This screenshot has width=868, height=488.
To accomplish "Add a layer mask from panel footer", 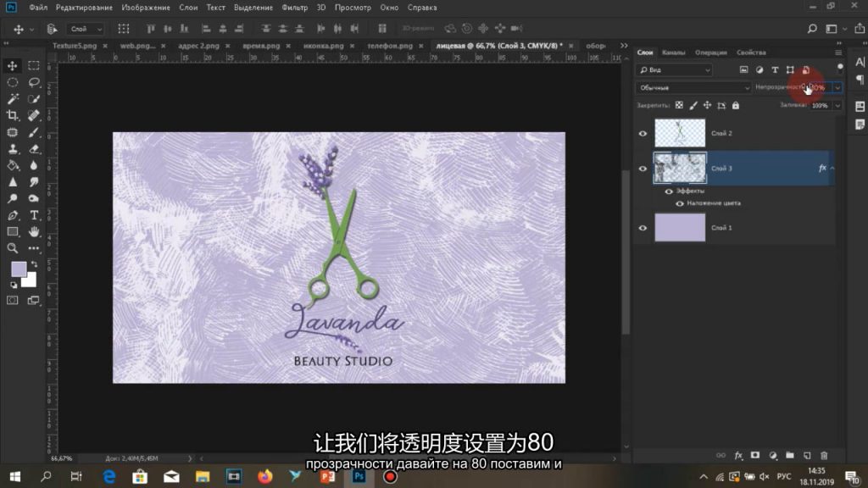I will pos(755,455).
